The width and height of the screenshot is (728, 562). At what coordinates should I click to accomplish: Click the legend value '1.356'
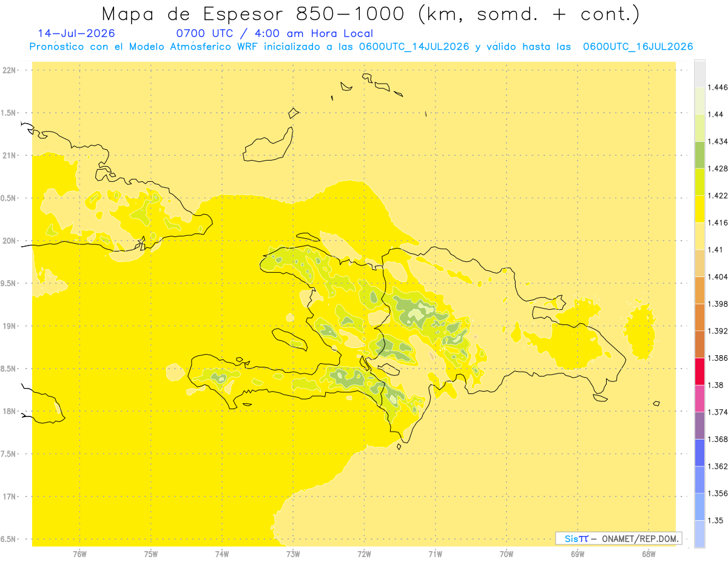click(x=718, y=493)
